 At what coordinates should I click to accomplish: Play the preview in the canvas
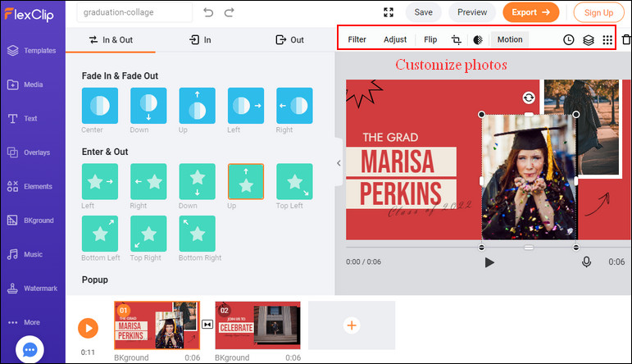point(489,263)
